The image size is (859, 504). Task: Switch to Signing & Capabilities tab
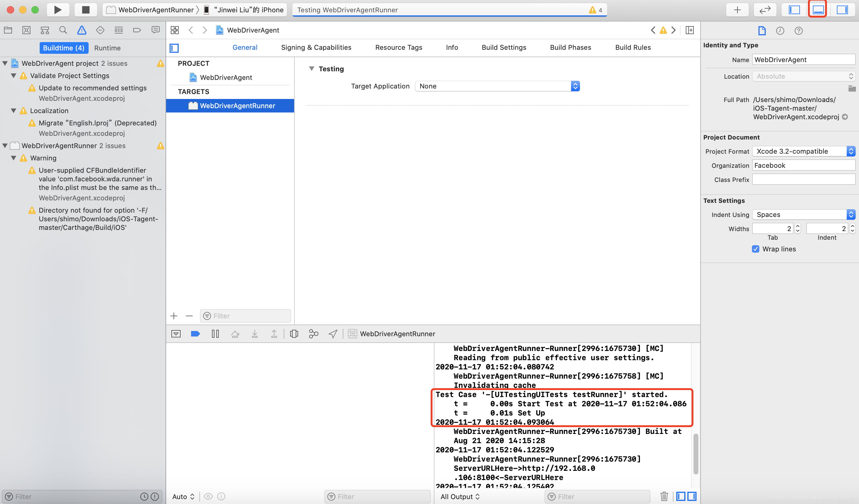(x=316, y=47)
